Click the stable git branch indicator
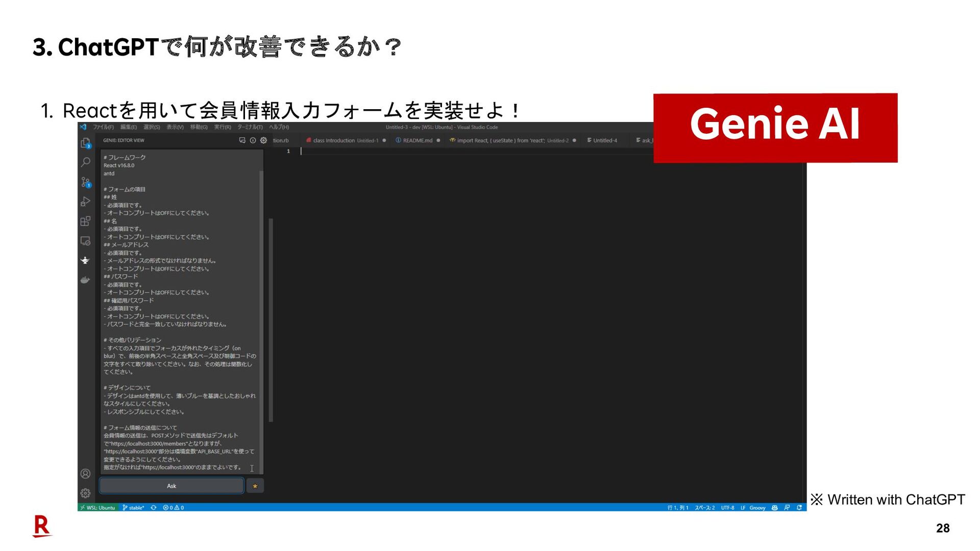The image size is (980, 551). (x=134, y=508)
